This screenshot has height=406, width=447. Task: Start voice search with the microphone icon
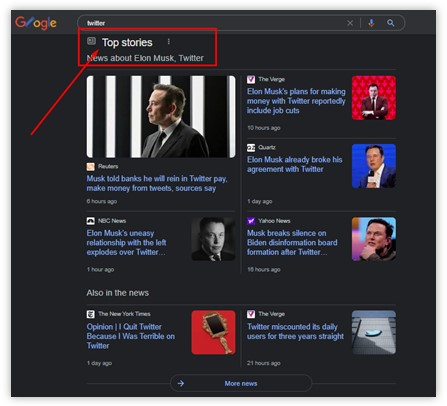(371, 23)
